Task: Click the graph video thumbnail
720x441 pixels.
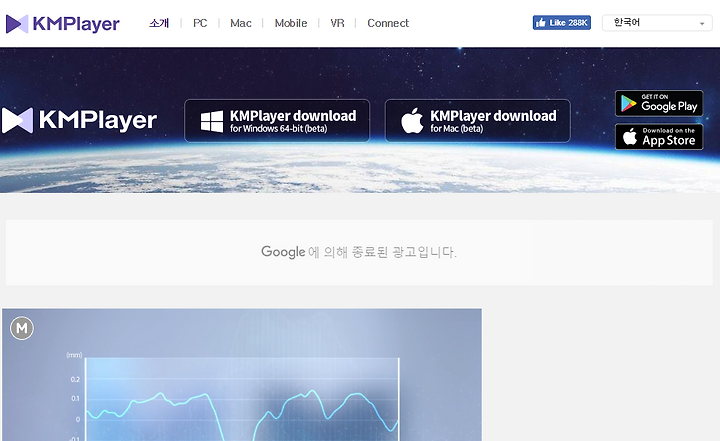Action: pyautogui.click(x=242, y=375)
